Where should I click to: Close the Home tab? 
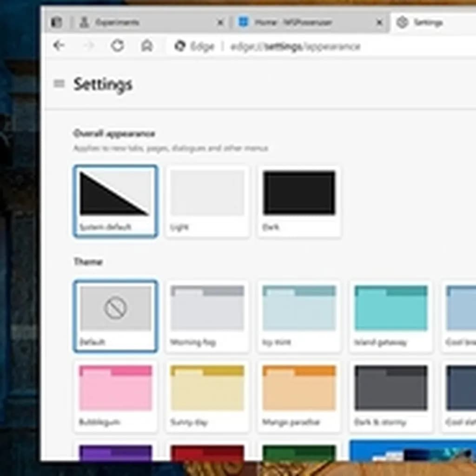[x=379, y=22]
